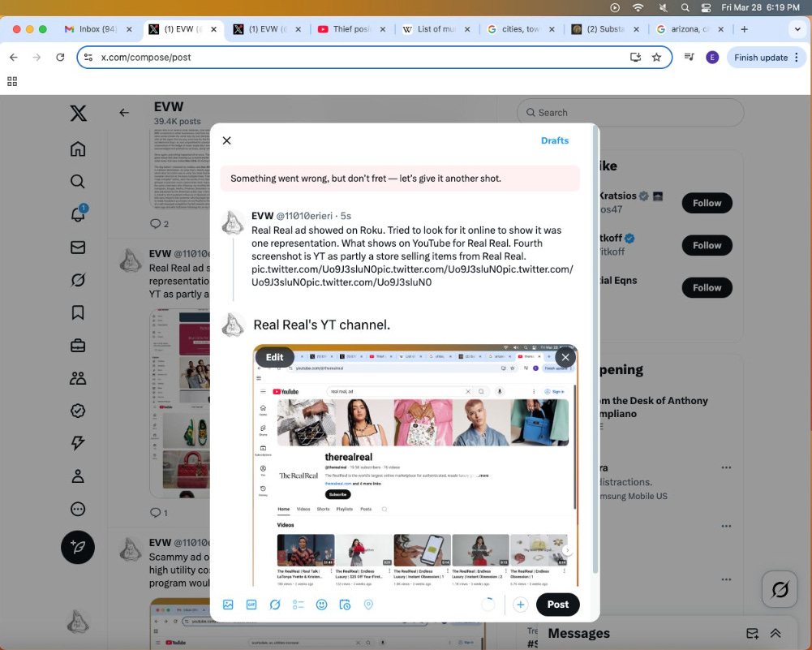The width and height of the screenshot is (812, 650).
Task: Bookmark this page star icon
Action: pyautogui.click(x=656, y=57)
